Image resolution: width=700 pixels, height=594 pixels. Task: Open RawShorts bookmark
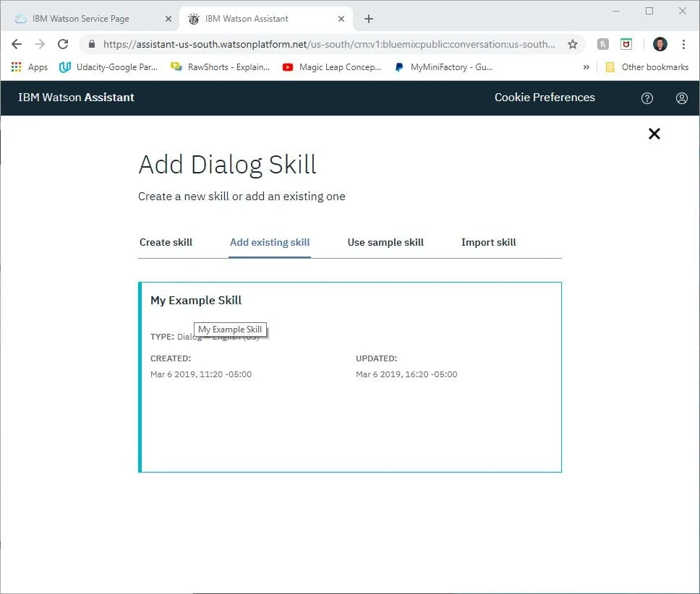tap(220, 67)
